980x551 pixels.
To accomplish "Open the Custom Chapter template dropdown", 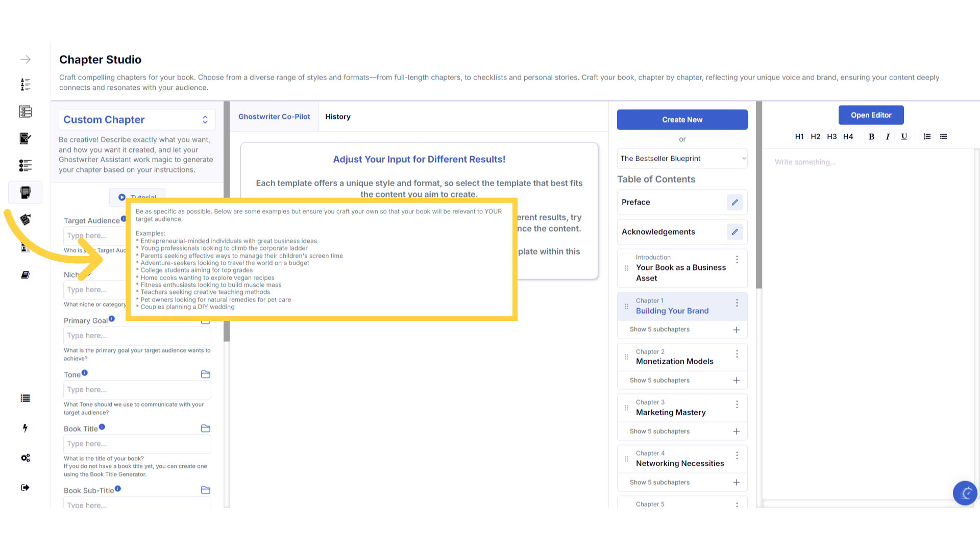I will [136, 120].
